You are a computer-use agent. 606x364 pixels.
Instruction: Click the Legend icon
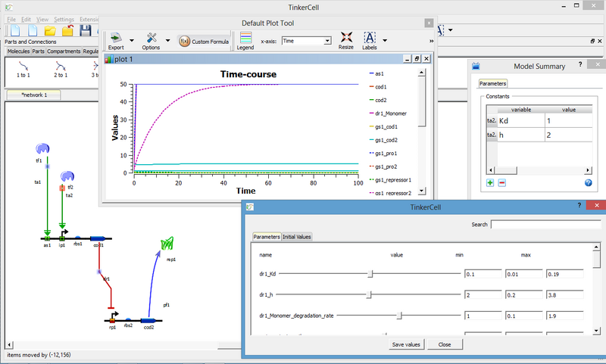(245, 37)
